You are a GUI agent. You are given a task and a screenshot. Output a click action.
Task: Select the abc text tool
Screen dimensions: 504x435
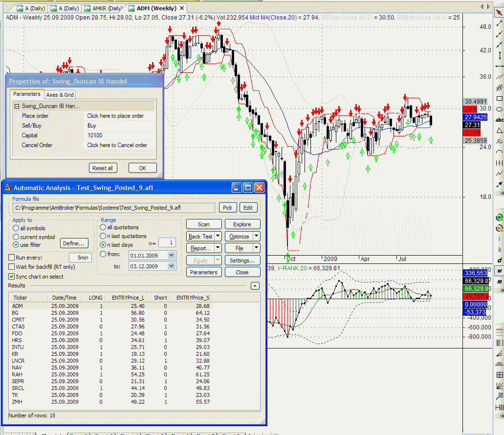click(x=499, y=120)
